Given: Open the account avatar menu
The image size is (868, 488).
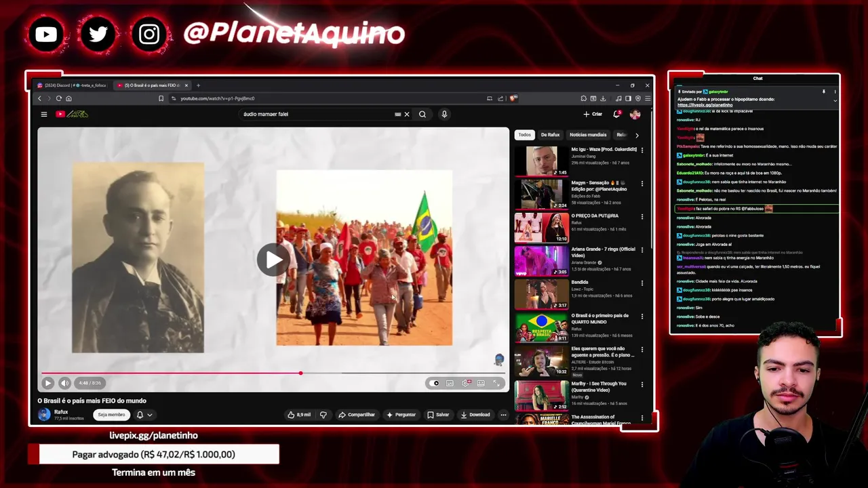Looking at the screenshot, I should pyautogui.click(x=635, y=114).
